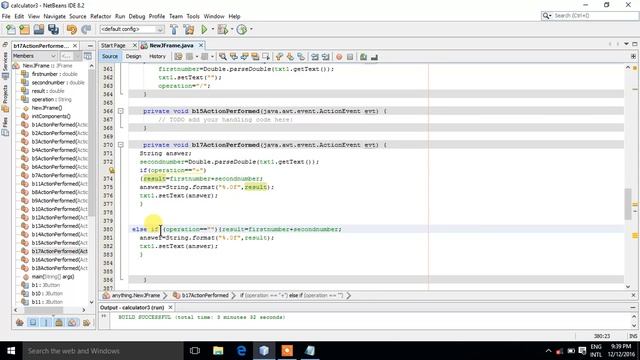The image size is (640, 360).
Task: Click the green Run Project icon
Action: [204, 29]
